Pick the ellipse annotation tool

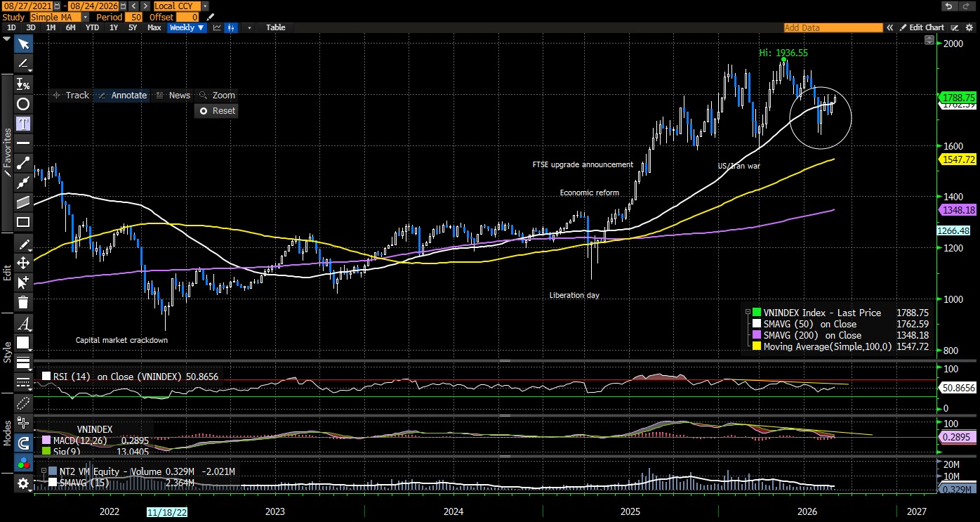pos(23,104)
